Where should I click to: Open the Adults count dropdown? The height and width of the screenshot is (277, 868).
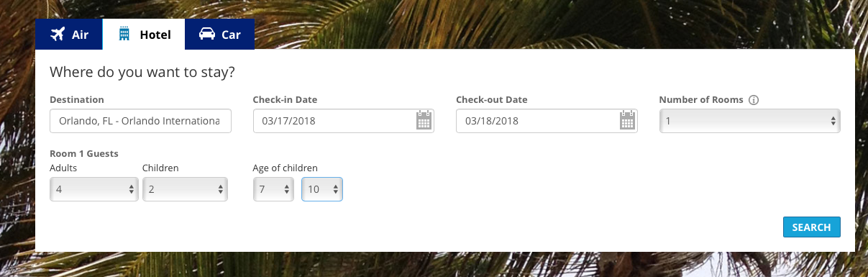coord(94,190)
